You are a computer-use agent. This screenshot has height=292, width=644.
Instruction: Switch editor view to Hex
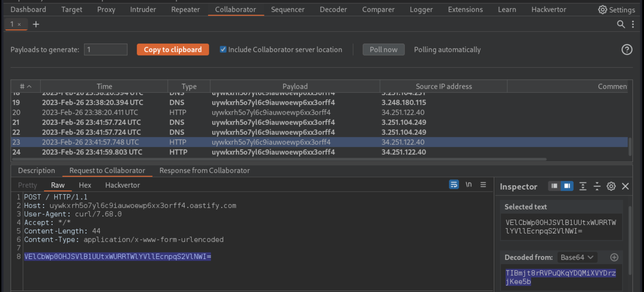(x=85, y=185)
